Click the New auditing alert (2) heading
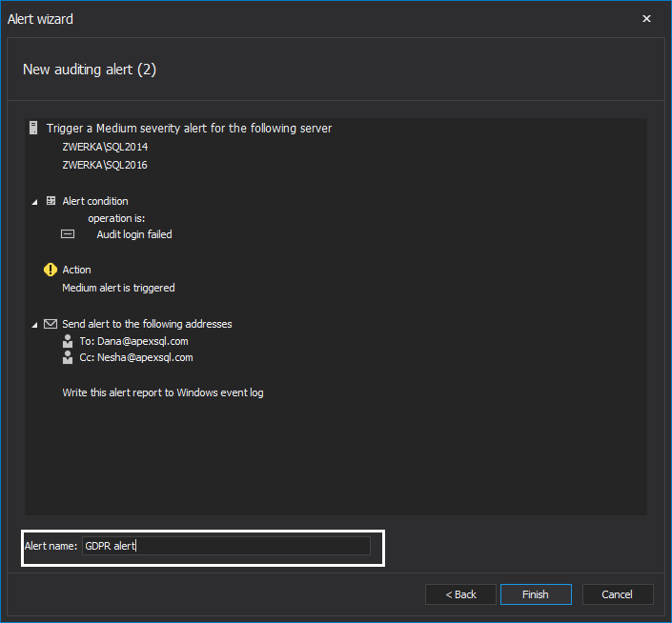The height and width of the screenshot is (623, 672). (90, 70)
